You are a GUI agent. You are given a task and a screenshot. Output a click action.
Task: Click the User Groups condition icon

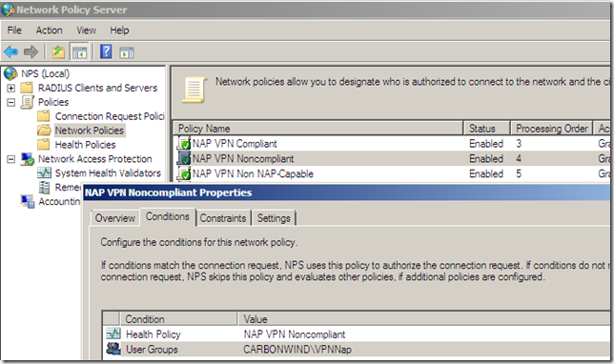(113, 349)
